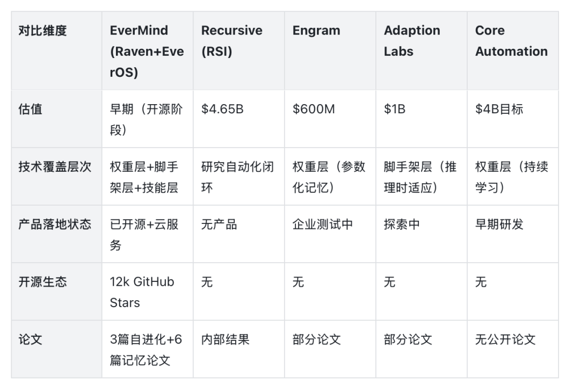Image resolution: width=580 pixels, height=392 pixels.
Task: Select the 论文 row label
Action: (x=56, y=350)
